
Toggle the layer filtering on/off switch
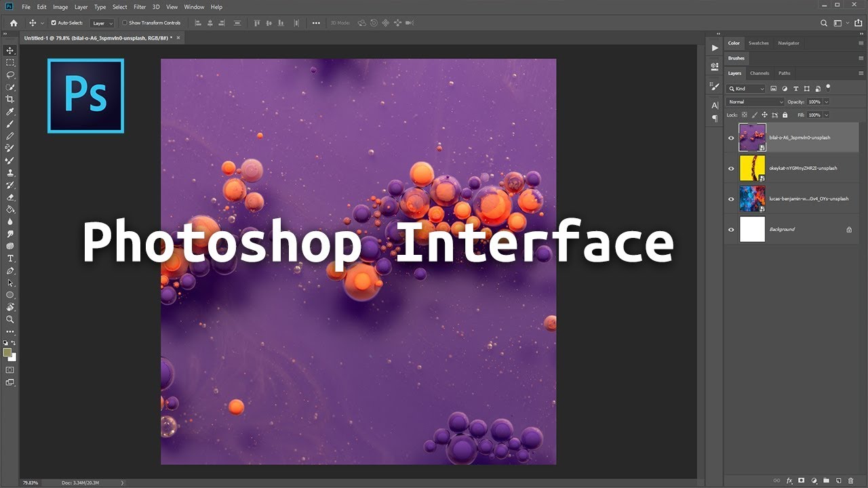pyautogui.click(x=828, y=87)
